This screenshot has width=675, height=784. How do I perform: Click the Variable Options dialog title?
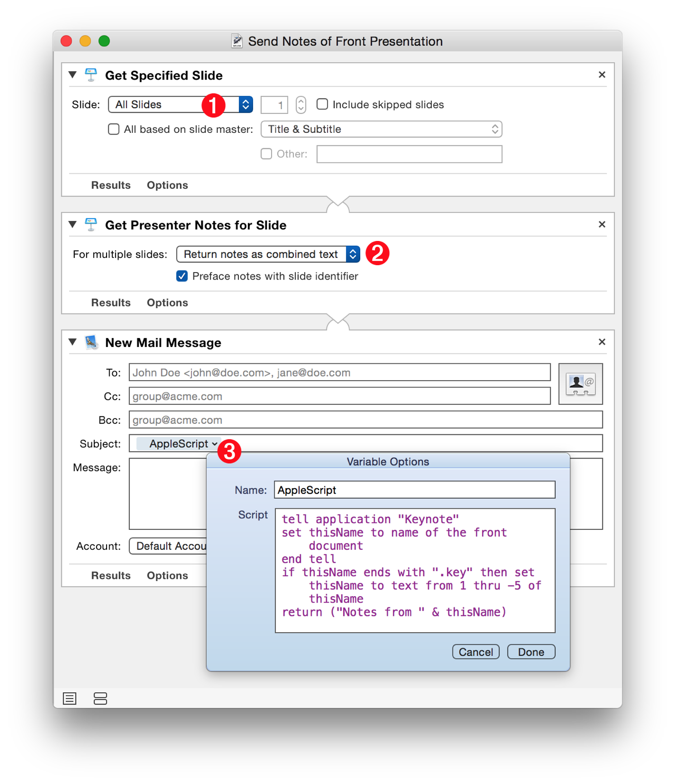[x=388, y=461]
